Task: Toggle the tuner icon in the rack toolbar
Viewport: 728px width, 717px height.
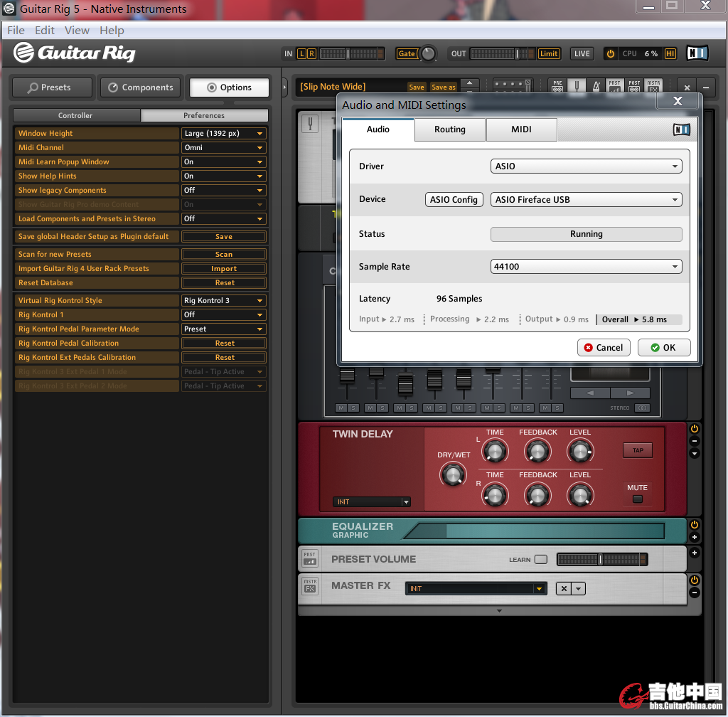Action: click(x=577, y=87)
